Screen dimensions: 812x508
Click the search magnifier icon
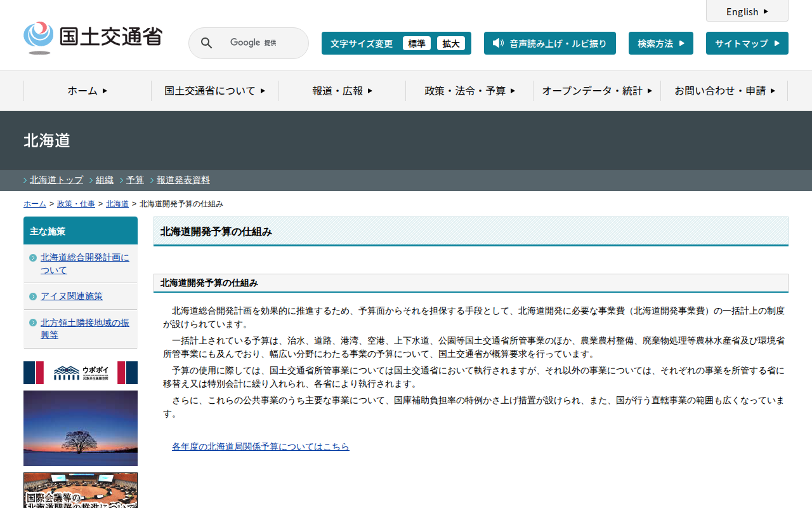pos(206,43)
